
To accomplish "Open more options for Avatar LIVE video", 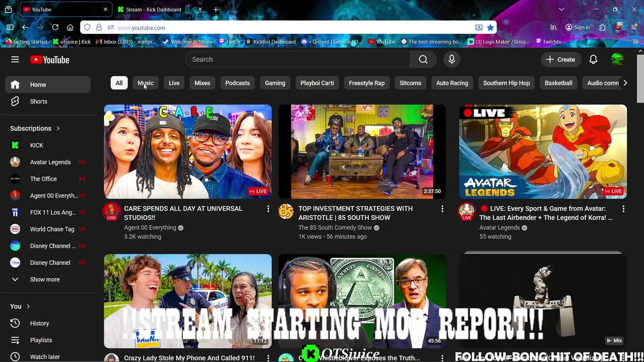I will (623, 209).
